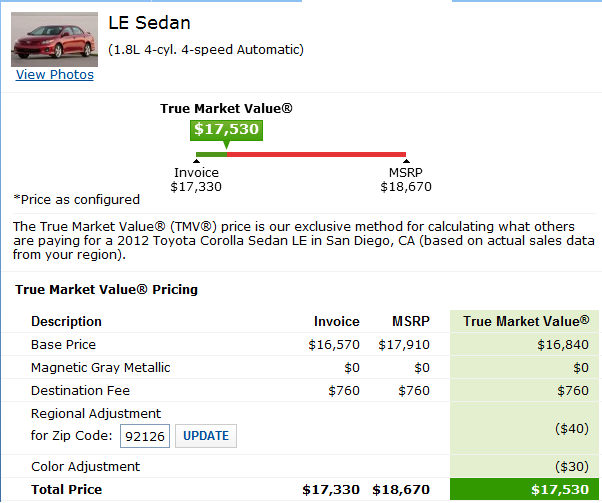Click the Base Price invoice amount $16,570
The width and height of the screenshot is (602, 503).
(333, 345)
